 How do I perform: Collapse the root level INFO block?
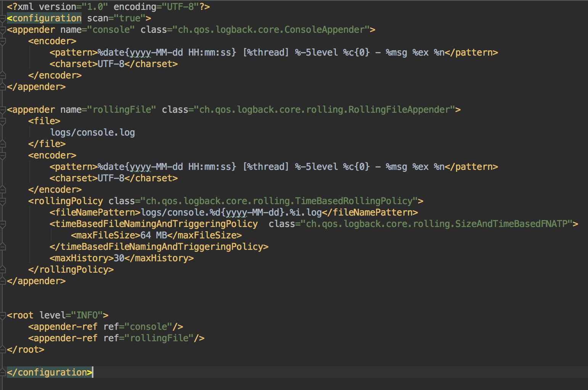[3, 315]
